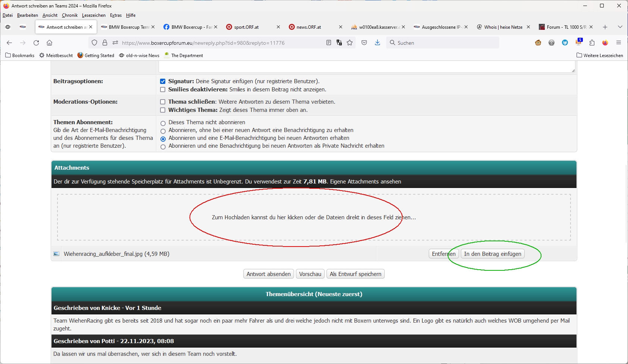Screen dimensions: 628x364
Task: Open a new browser tab
Action: pyautogui.click(x=605, y=27)
